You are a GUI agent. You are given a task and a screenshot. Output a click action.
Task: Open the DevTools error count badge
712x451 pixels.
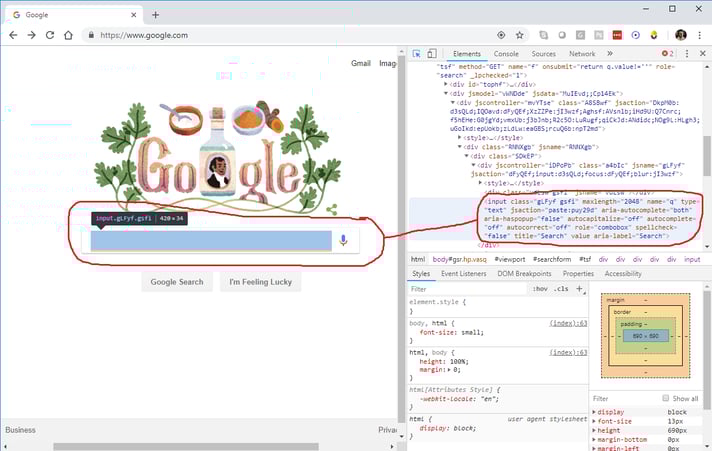(668, 54)
